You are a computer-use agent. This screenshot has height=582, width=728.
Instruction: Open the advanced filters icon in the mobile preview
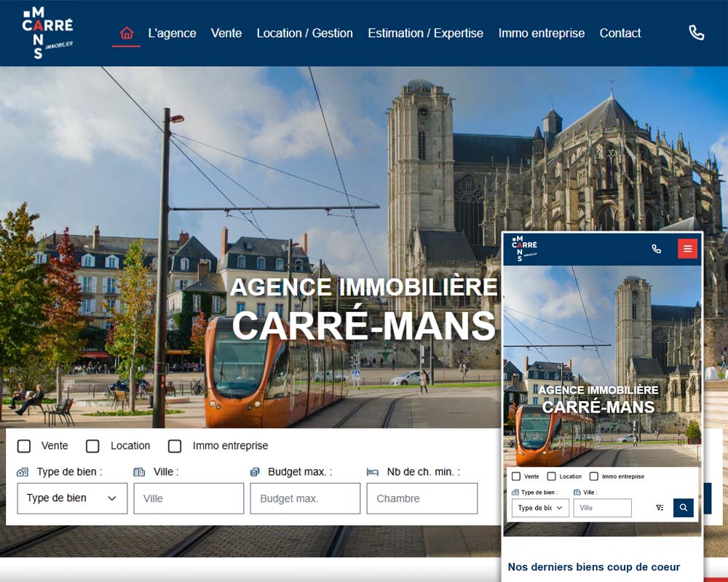tap(660, 508)
